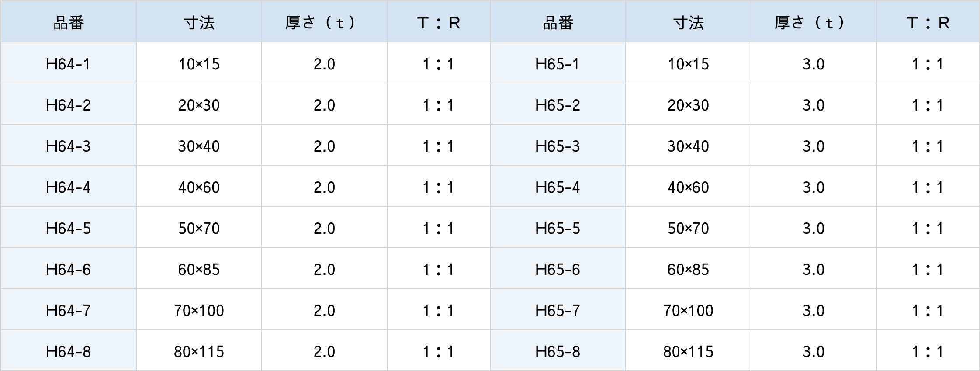Select the left 寸法 column header
Viewport: 980px width, 371px height.
(x=199, y=23)
